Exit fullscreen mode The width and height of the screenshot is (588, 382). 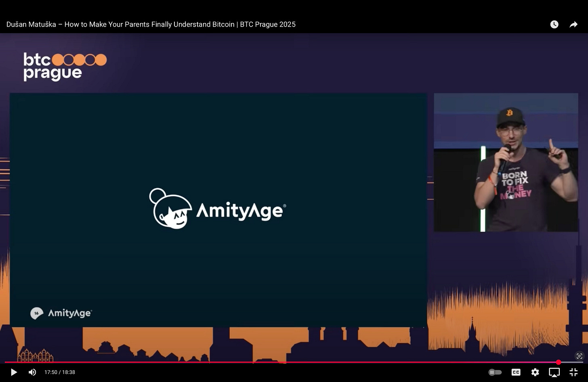573,372
